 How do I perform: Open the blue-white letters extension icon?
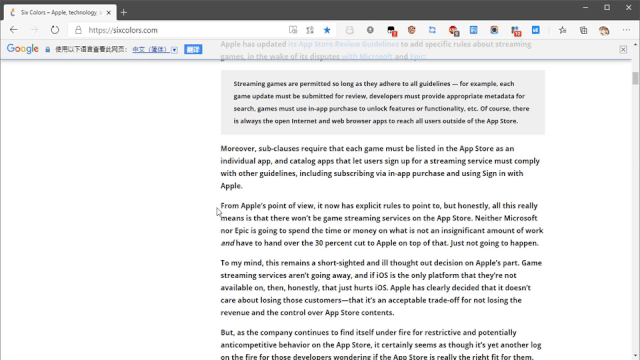[x=536, y=30]
